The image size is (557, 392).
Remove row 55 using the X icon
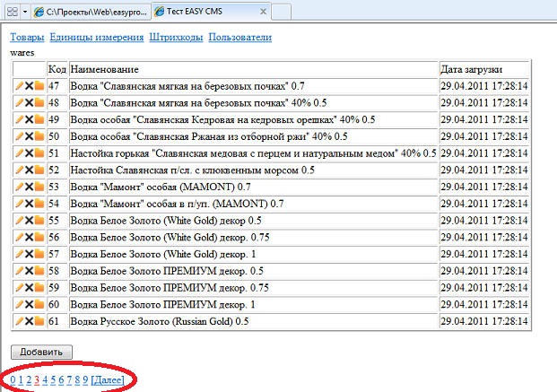[x=29, y=221]
